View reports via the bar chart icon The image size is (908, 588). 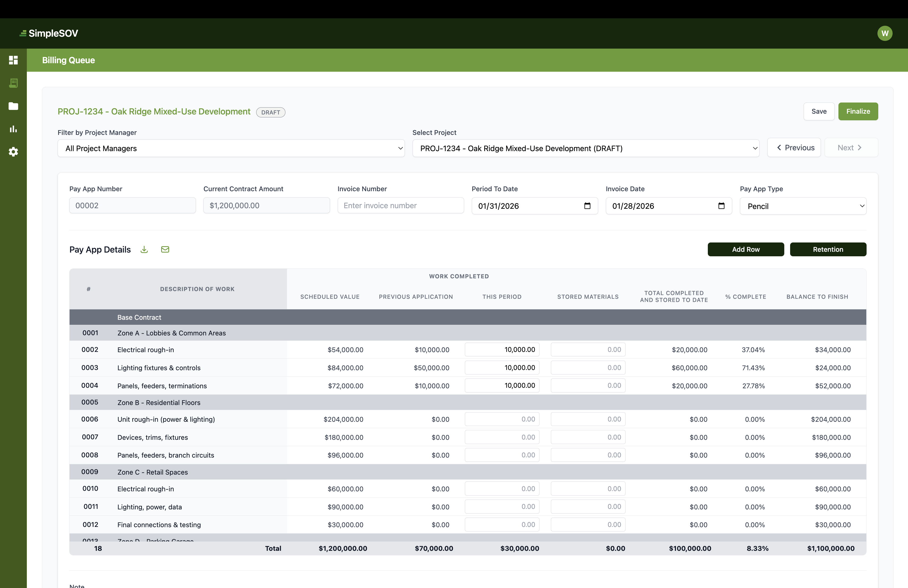coord(13,129)
